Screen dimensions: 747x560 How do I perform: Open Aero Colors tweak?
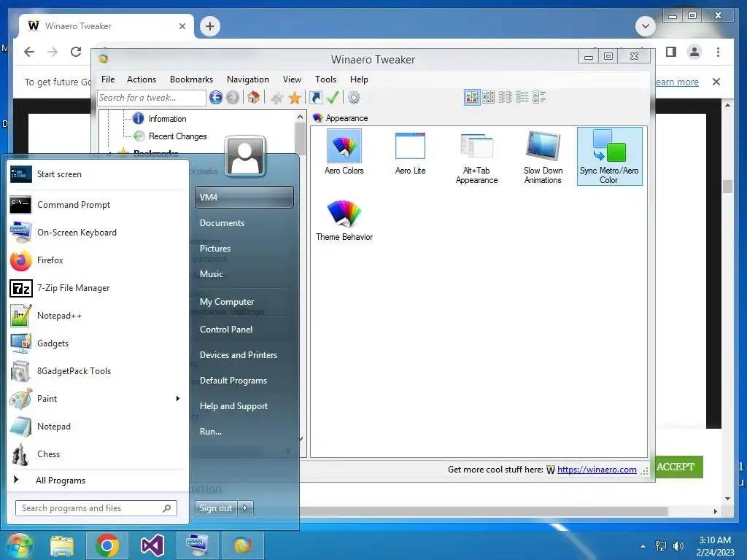click(344, 152)
